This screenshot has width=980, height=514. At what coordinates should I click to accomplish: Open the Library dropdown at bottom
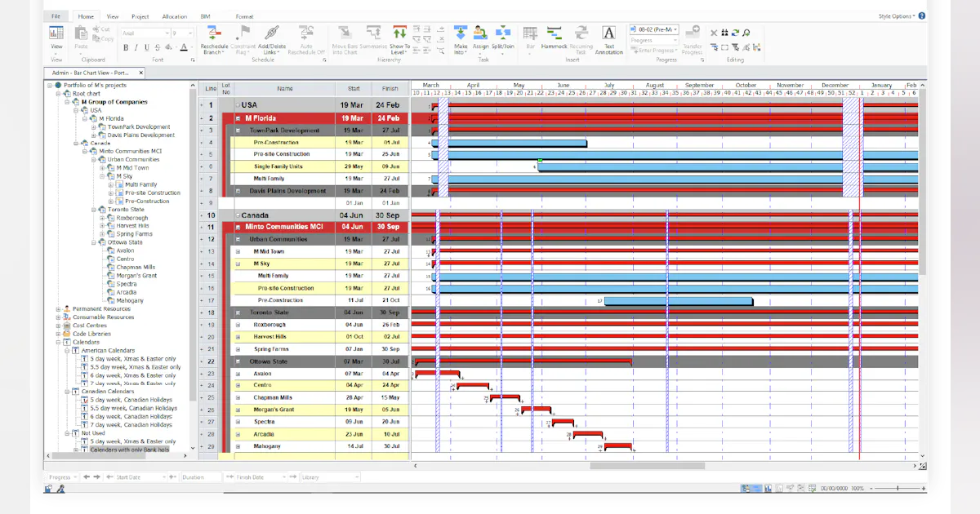[356, 477]
